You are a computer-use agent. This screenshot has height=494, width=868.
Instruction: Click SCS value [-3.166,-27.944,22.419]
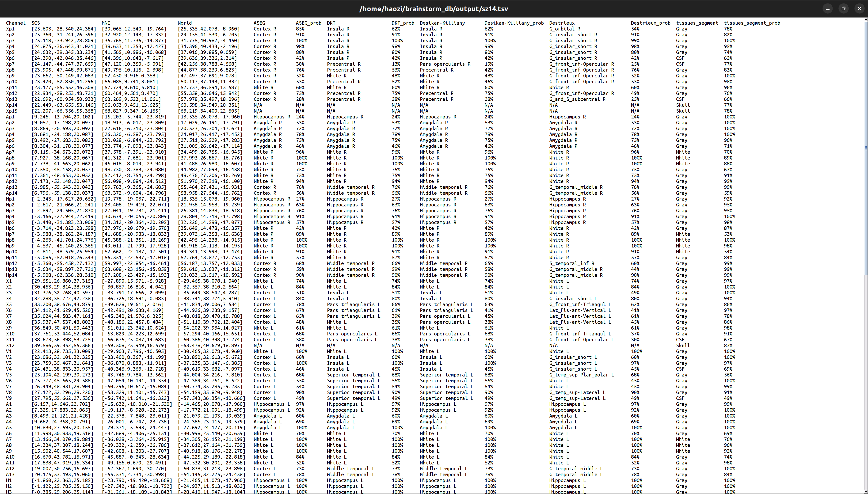[64, 217]
